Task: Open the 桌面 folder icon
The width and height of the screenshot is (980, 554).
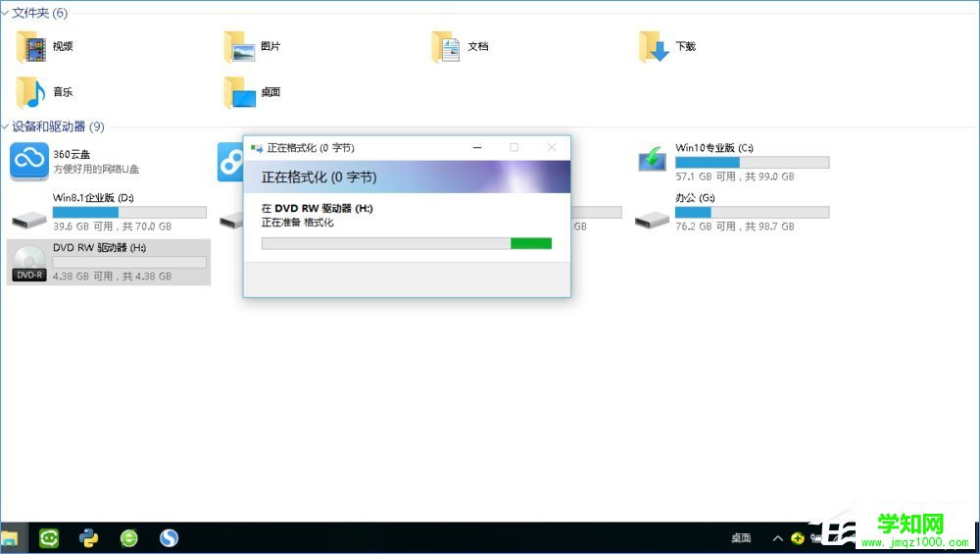Action: [239, 92]
